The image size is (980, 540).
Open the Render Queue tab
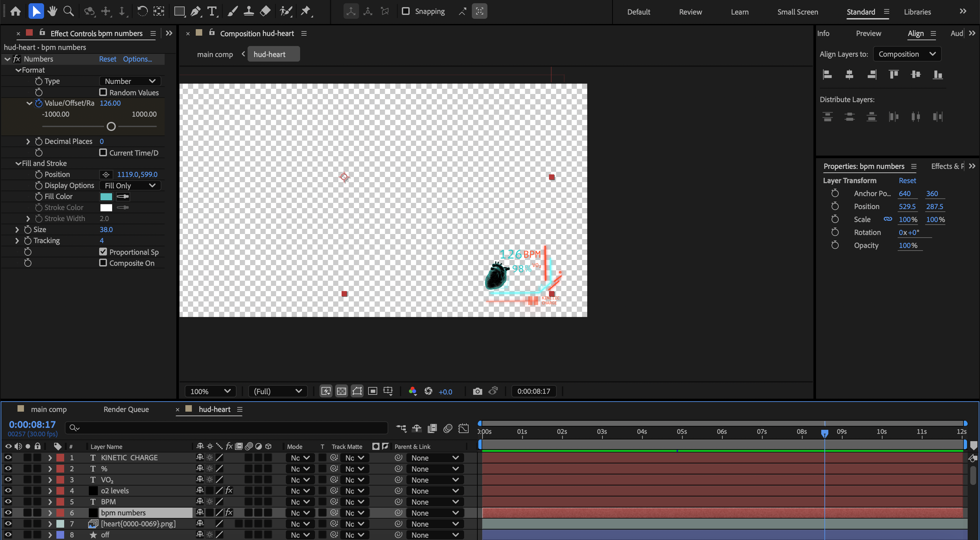pyautogui.click(x=126, y=409)
